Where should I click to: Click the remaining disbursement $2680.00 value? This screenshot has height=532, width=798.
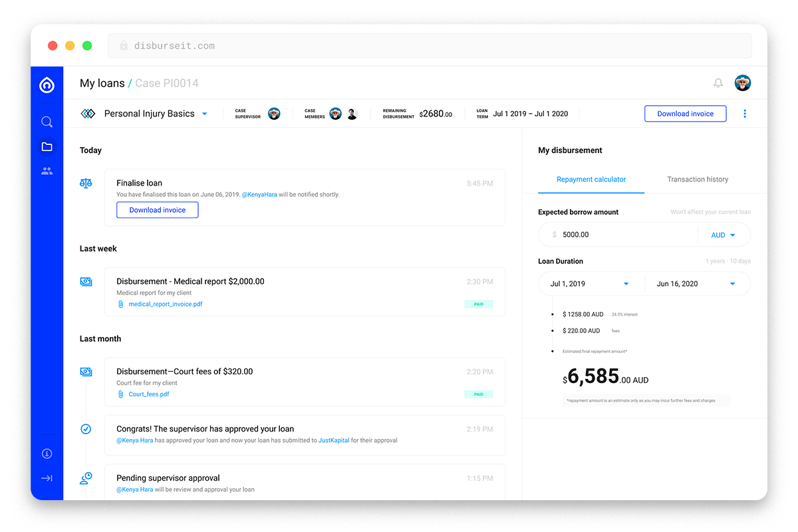point(436,114)
